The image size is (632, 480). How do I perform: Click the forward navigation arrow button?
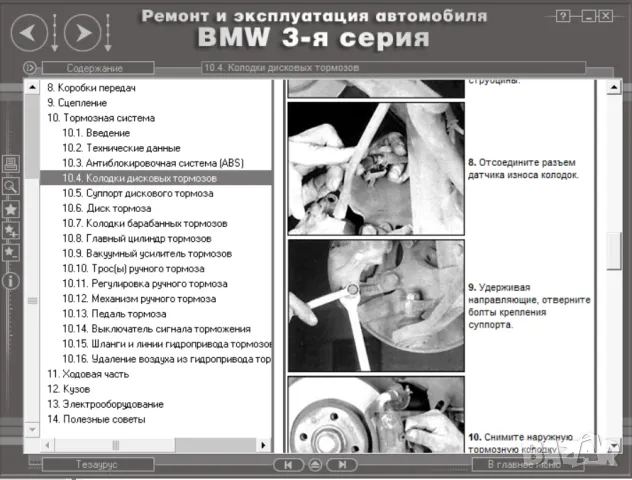pyautogui.click(x=85, y=34)
